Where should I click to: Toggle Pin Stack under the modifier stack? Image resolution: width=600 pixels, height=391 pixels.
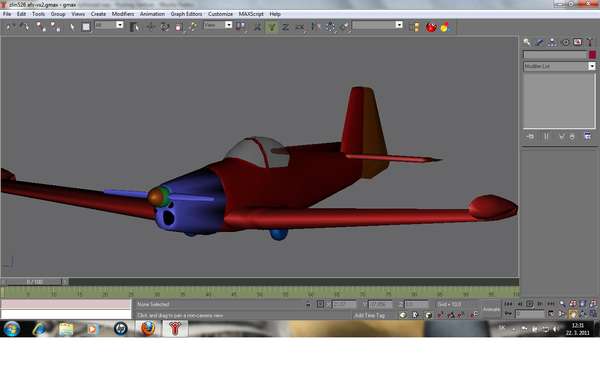click(530, 137)
